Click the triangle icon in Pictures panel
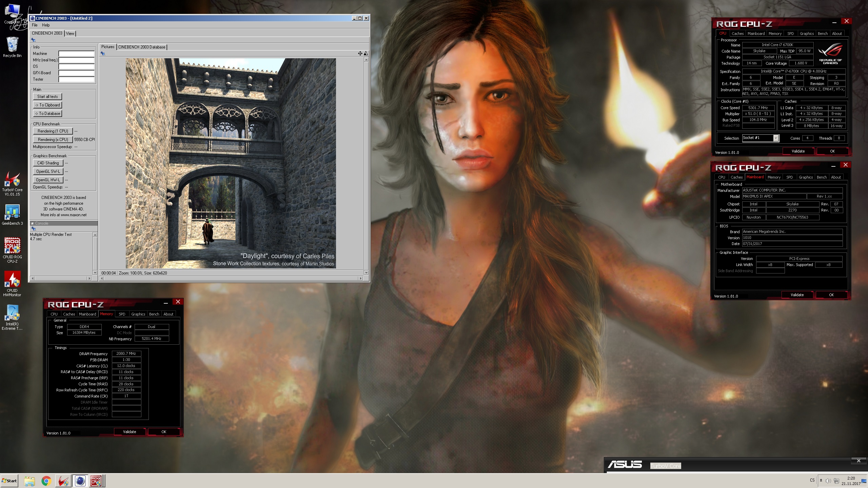868x488 pixels. 366,53
